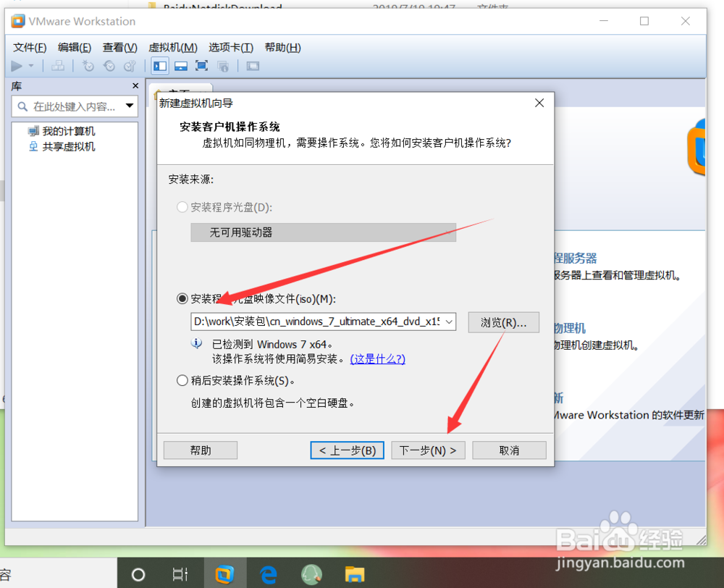Click the Take Snapshot icon
This screenshot has width=724, height=588.
pos(88,66)
